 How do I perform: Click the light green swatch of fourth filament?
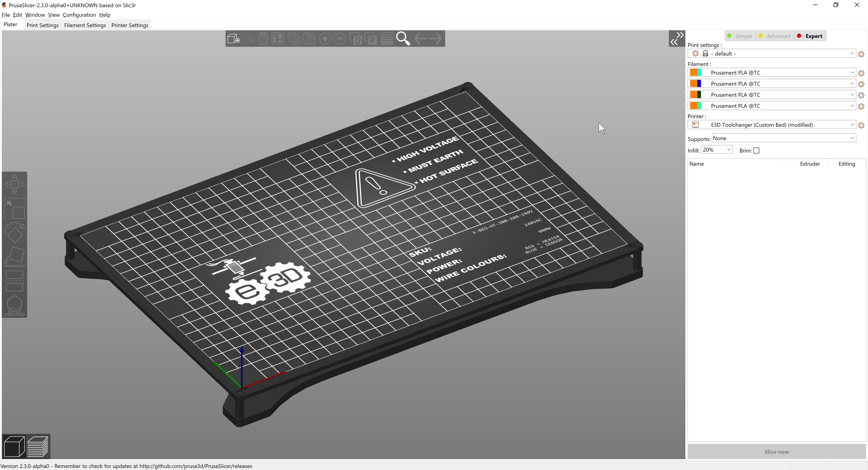point(699,106)
